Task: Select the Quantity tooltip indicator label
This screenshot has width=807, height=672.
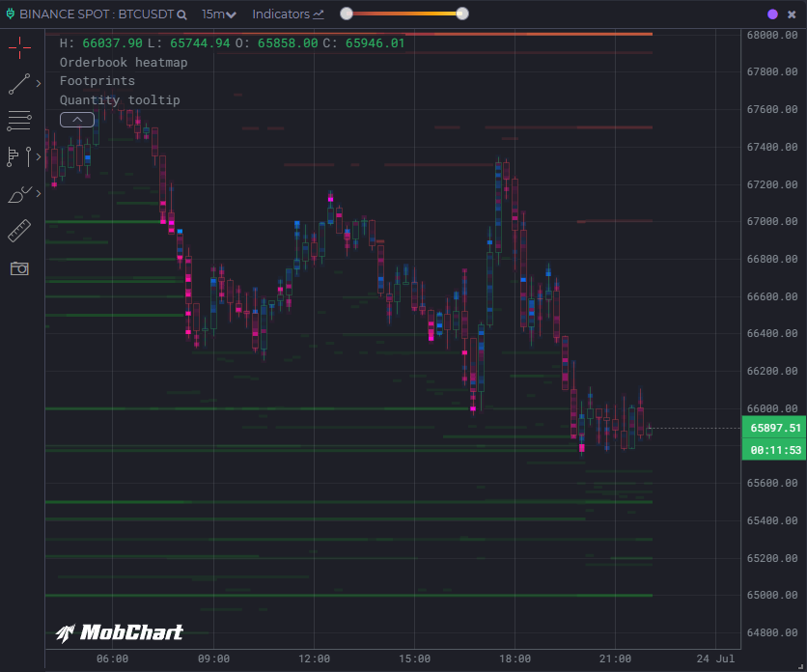Action: 120,99
